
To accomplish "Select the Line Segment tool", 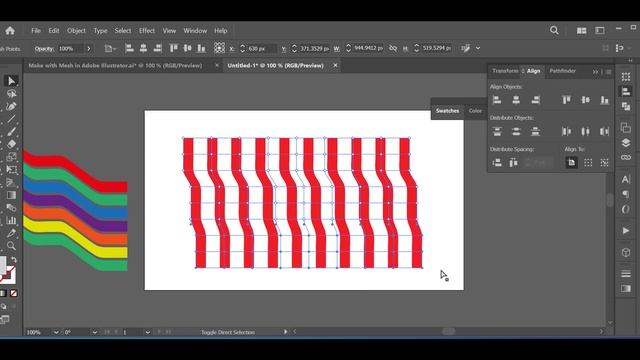I will [x=11, y=119].
